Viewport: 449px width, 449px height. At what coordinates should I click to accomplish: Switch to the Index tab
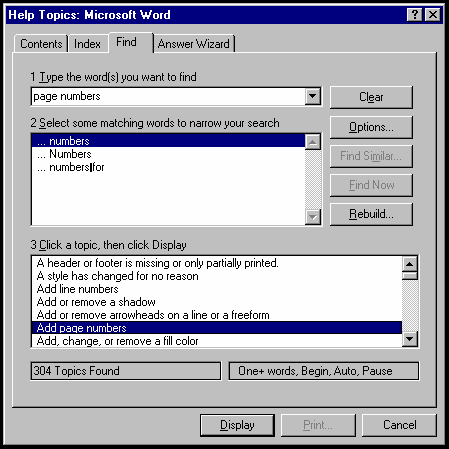point(88,44)
